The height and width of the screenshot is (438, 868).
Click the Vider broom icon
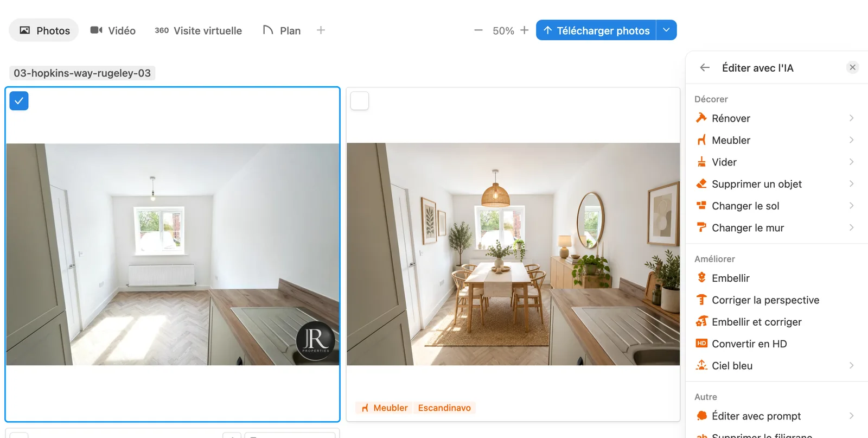[x=701, y=162]
